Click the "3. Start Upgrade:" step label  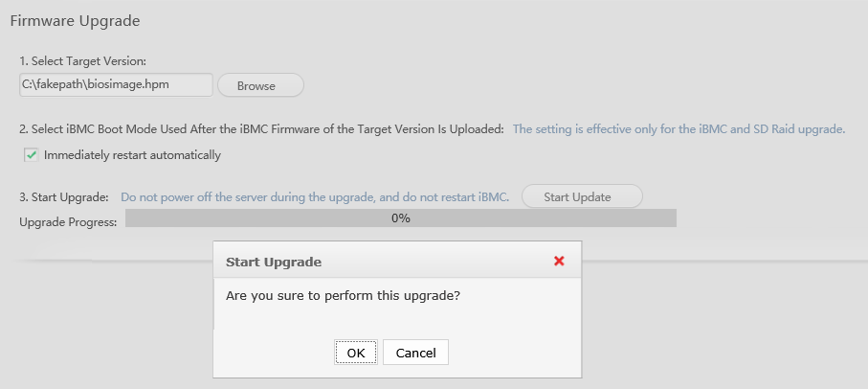(64, 197)
